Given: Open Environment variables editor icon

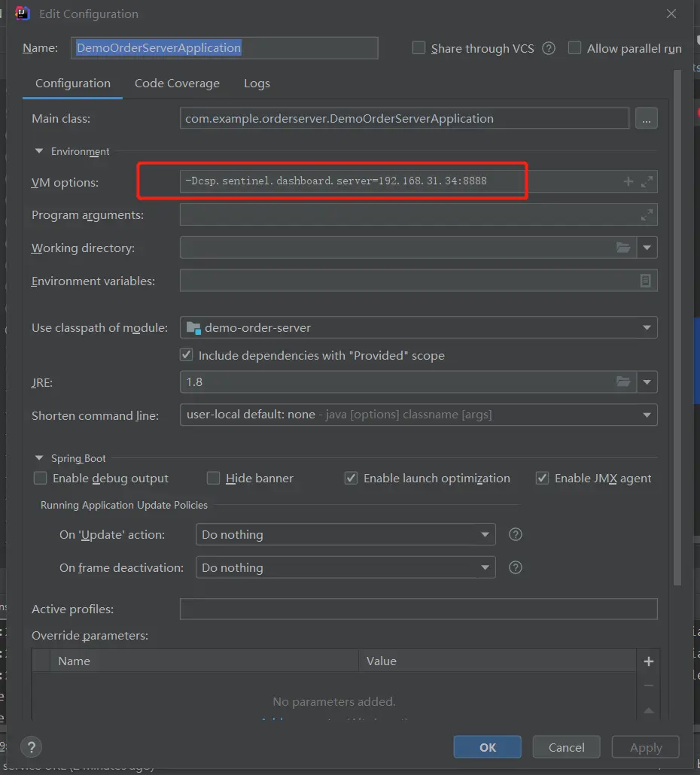Looking at the screenshot, I should point(645,281).
